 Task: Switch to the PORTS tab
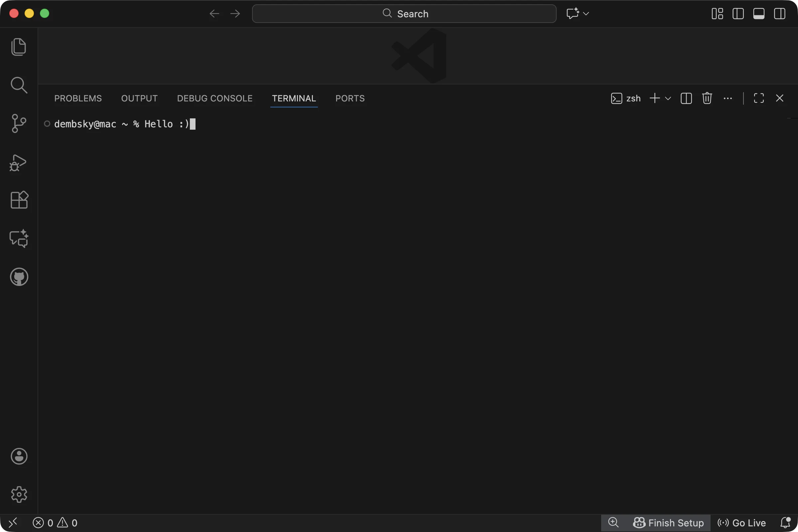[x=350, y=98]
